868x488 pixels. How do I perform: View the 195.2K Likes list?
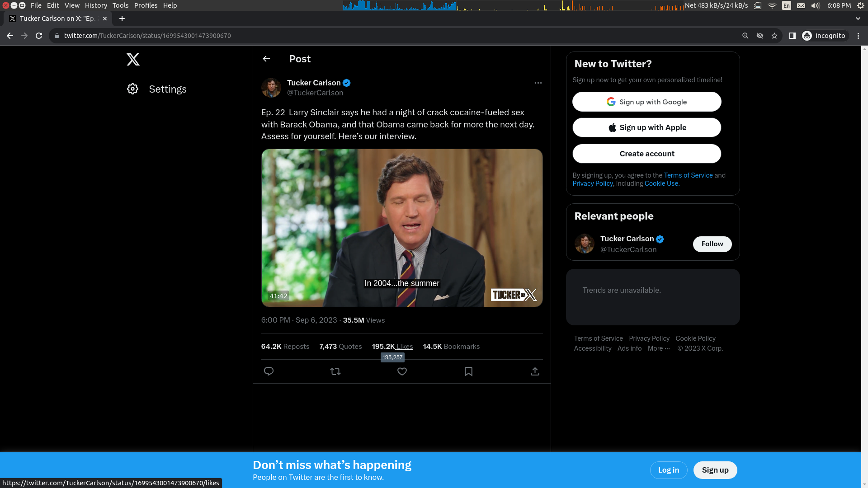(392, 347)
